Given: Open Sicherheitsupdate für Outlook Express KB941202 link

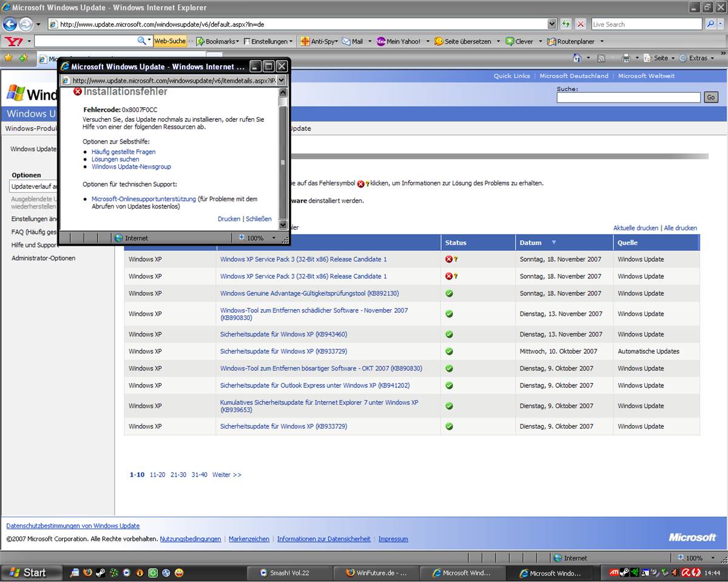Looking at the screenshot, I should (x=314, y=386).
